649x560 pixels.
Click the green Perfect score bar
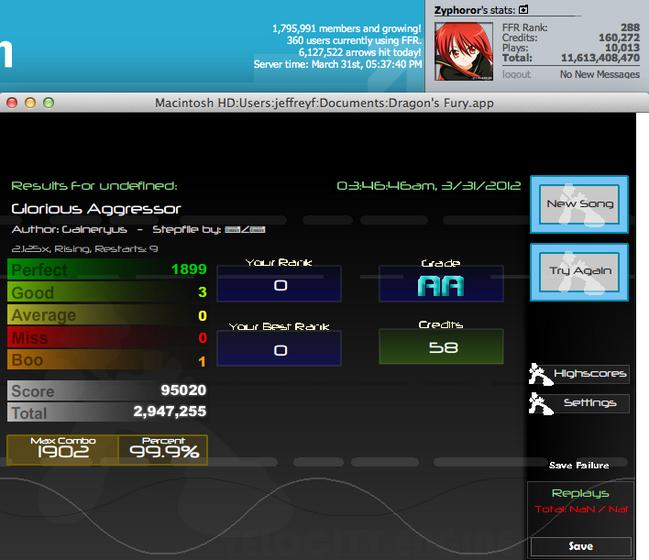[107, 269]
